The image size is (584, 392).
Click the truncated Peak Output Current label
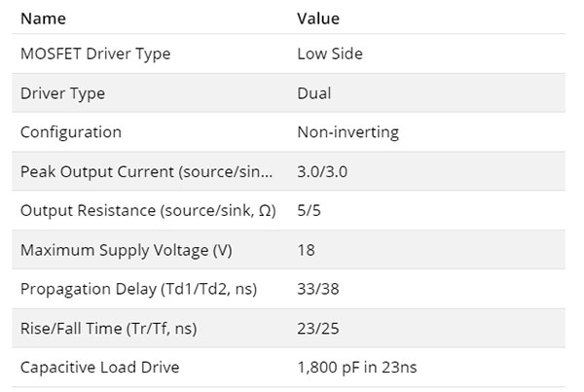(x=145, y=171)
